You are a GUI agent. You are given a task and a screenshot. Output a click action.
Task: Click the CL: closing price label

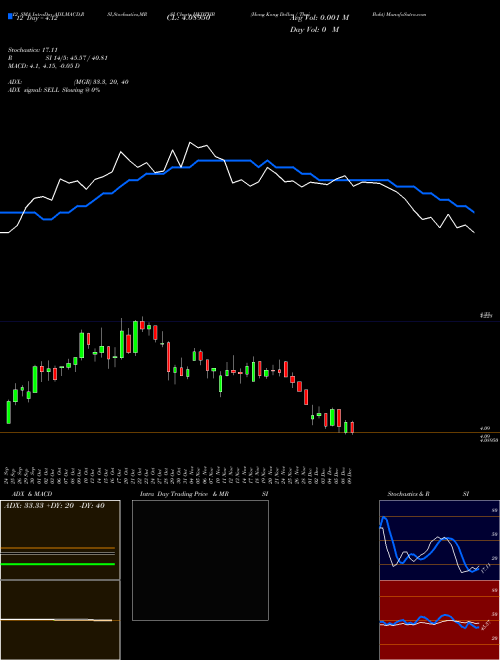pyautogui.click(x=189, y=18)
